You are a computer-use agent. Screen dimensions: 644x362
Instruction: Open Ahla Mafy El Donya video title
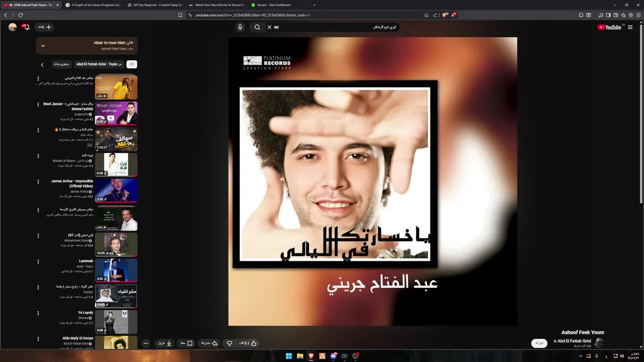click(77, 338)
